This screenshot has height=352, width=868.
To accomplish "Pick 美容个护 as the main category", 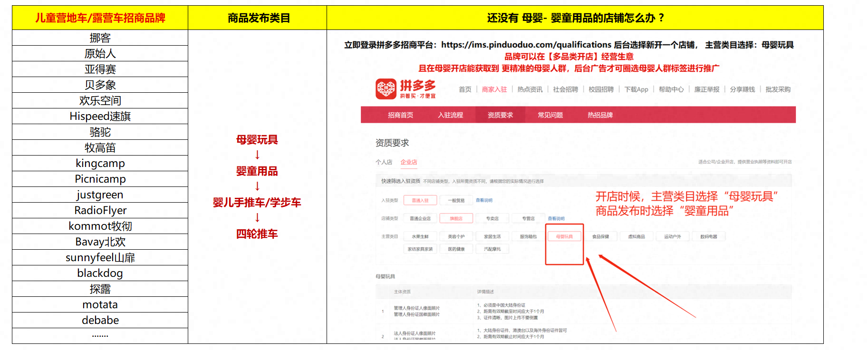I will click(456, 236).
